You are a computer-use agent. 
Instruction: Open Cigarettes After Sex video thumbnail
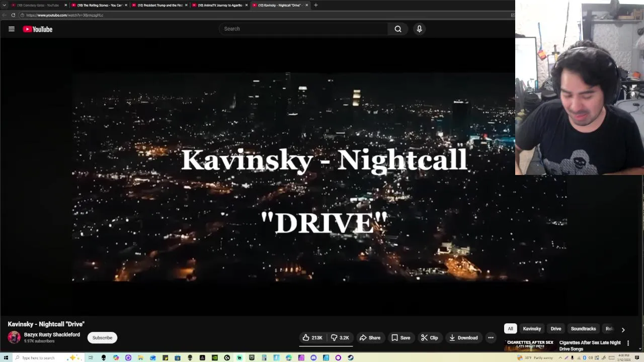[530, 346]
